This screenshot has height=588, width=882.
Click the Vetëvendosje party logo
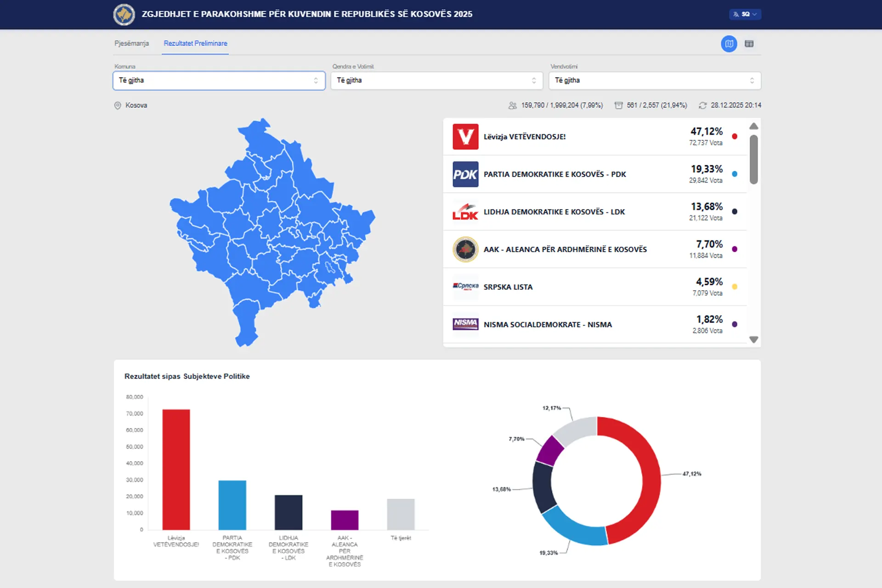point(465,136)
